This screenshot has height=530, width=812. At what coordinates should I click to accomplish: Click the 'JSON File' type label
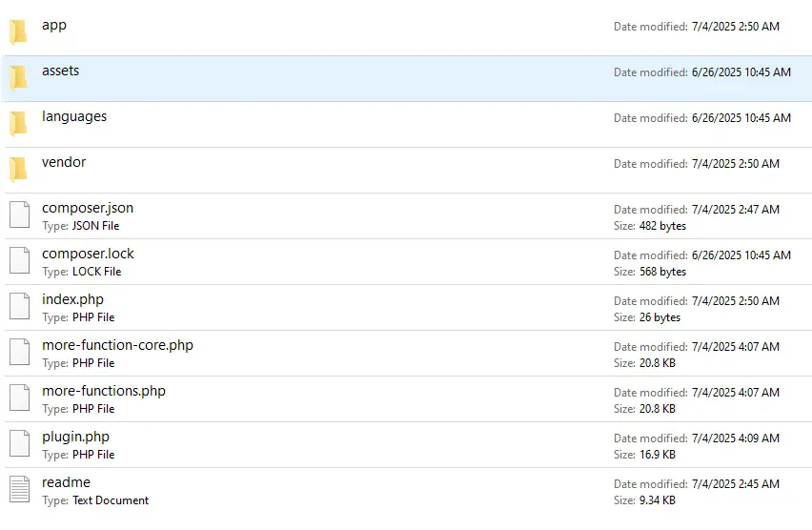(96, 226)
